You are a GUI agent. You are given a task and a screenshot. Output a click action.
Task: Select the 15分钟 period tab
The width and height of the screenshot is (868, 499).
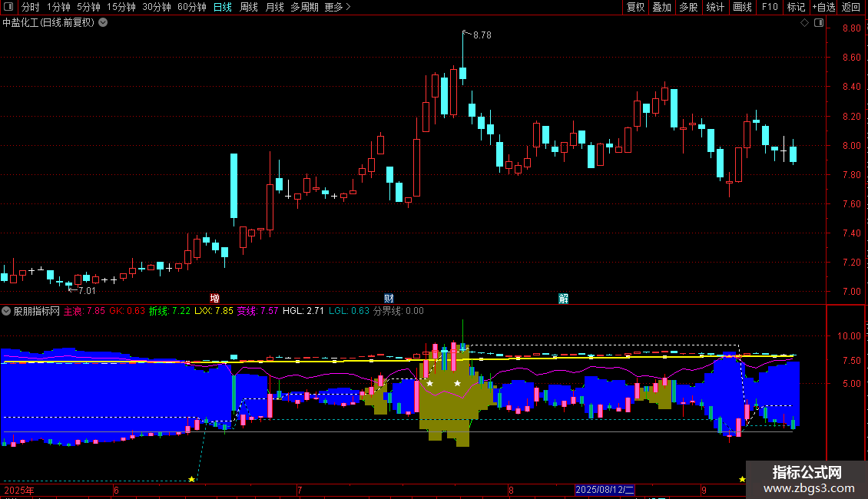pyautogui.click(x=121, y=7)
